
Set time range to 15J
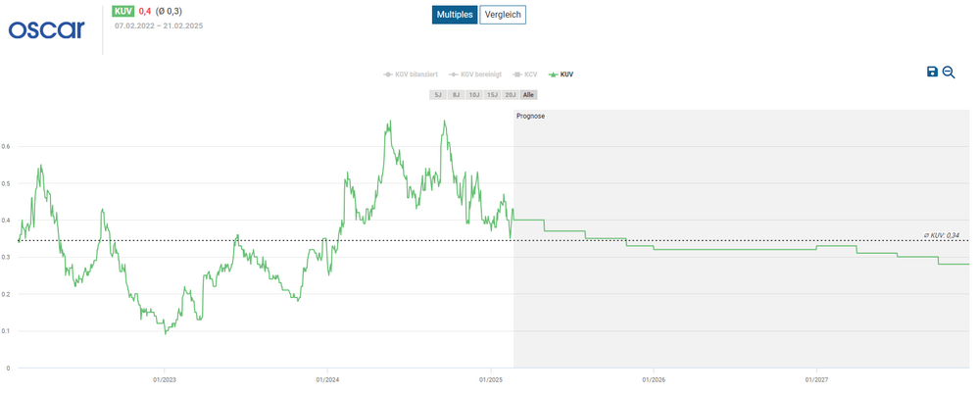click(493, 94)
